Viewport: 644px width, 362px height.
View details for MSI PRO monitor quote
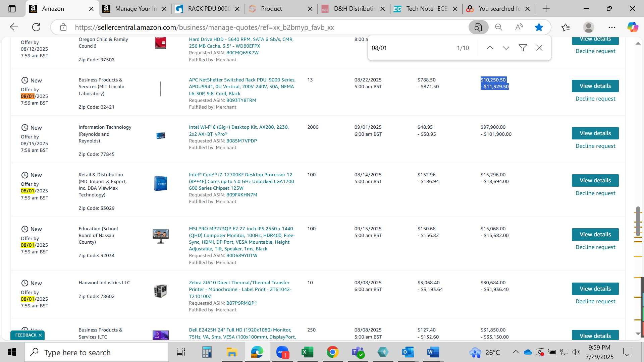point(595,235)
